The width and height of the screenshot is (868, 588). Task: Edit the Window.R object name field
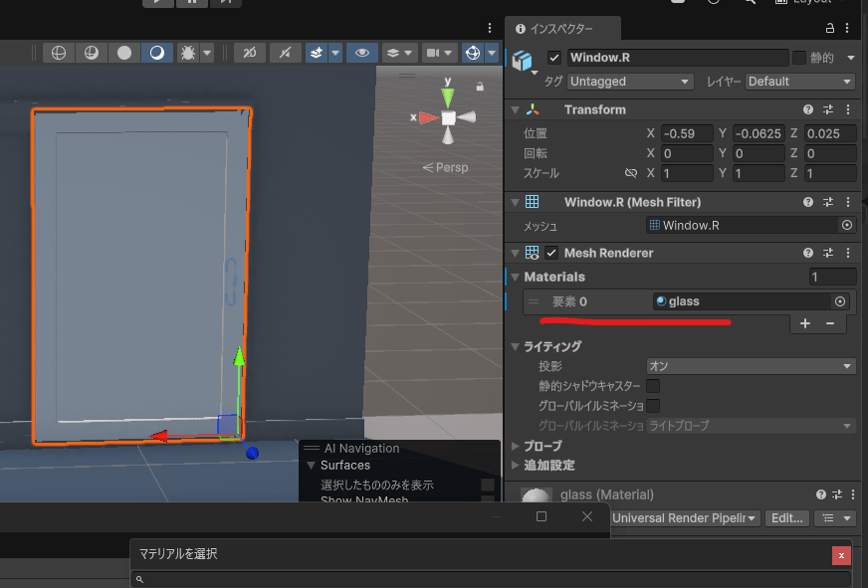[678, 58]
